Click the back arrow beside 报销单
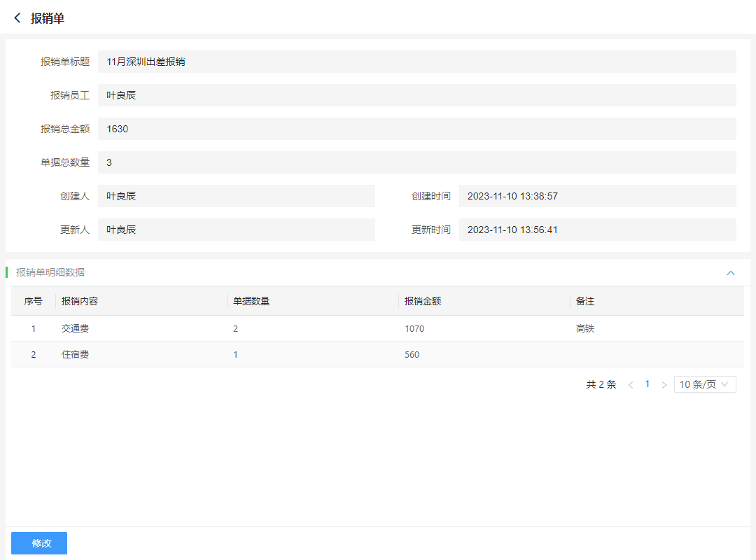This screenshot has height=560, width=756. coord(17,18)
